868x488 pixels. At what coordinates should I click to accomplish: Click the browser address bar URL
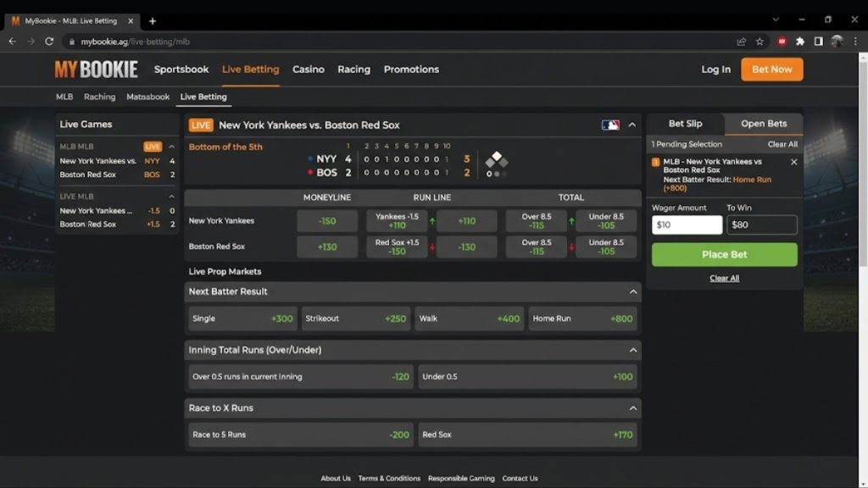point(135,42)
